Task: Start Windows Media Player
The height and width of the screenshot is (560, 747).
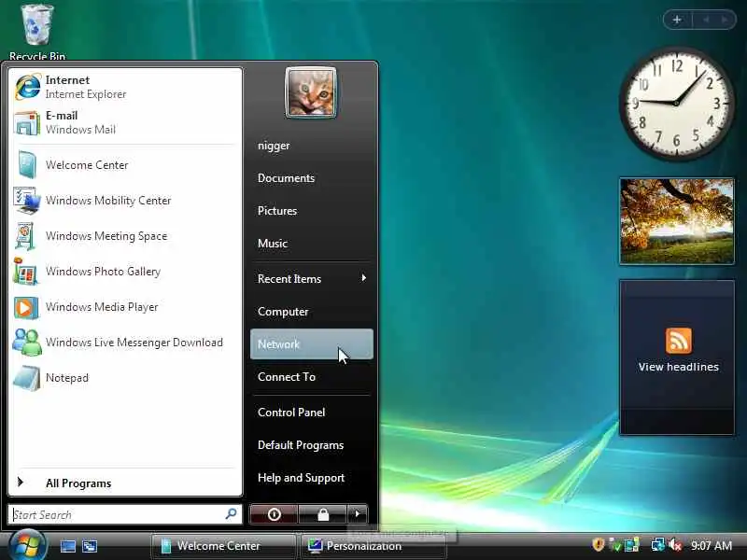Action: pyautogui.click(x=125, y=307)
